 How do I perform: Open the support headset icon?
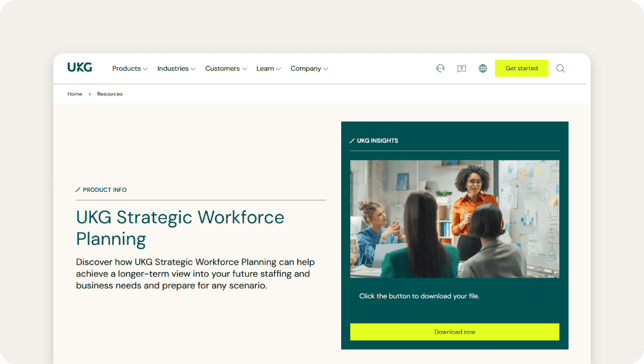[440, 68]
